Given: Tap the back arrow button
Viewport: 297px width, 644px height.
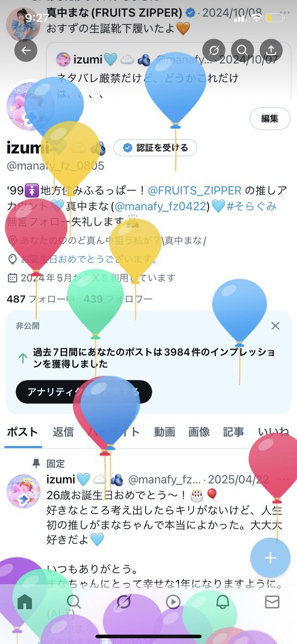Looking at the screenshot, I should tap(25, 50).
